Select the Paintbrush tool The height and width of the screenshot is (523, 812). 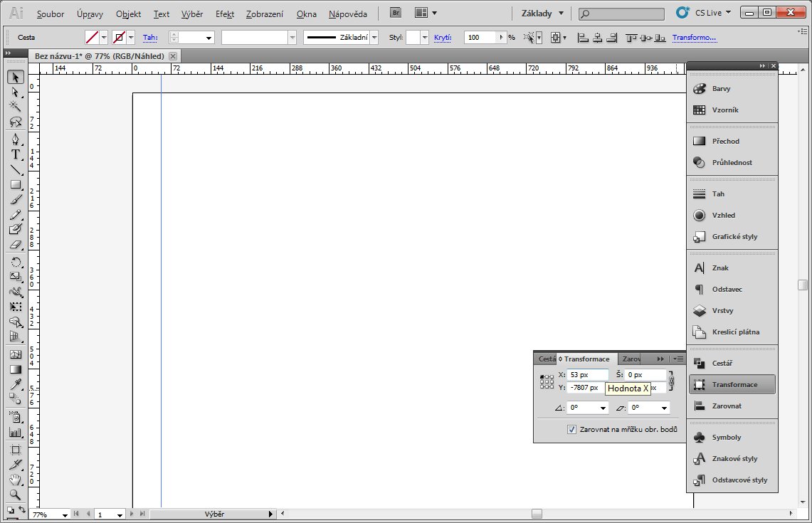(16, 199)
